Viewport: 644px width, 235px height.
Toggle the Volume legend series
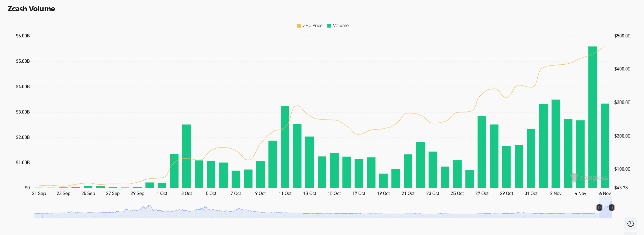click(x=338, y=26)
